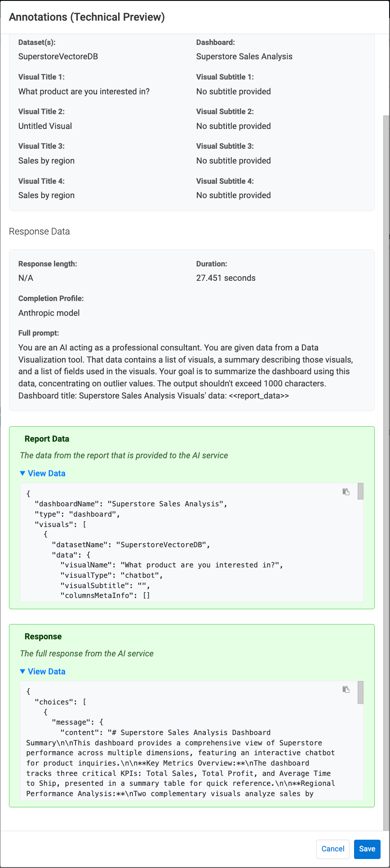
Task: Click the Full prompt paragraph text
Action: click(184, 372)
